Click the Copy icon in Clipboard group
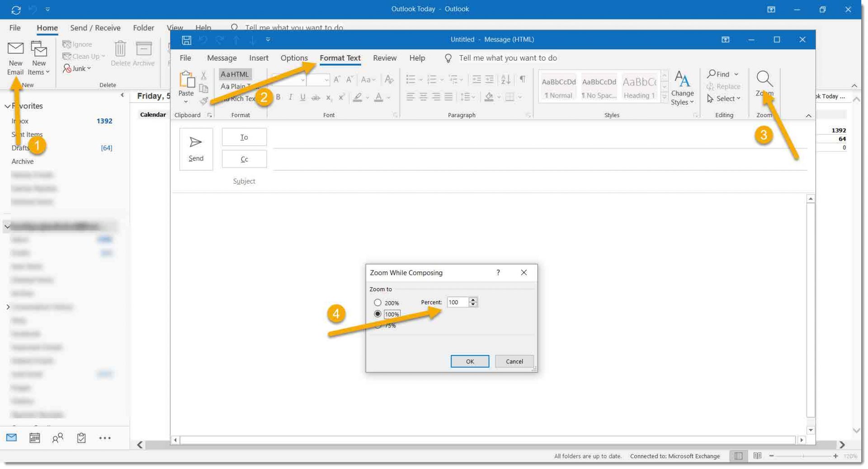Screen dimensions: 868x469 [204, 88]
